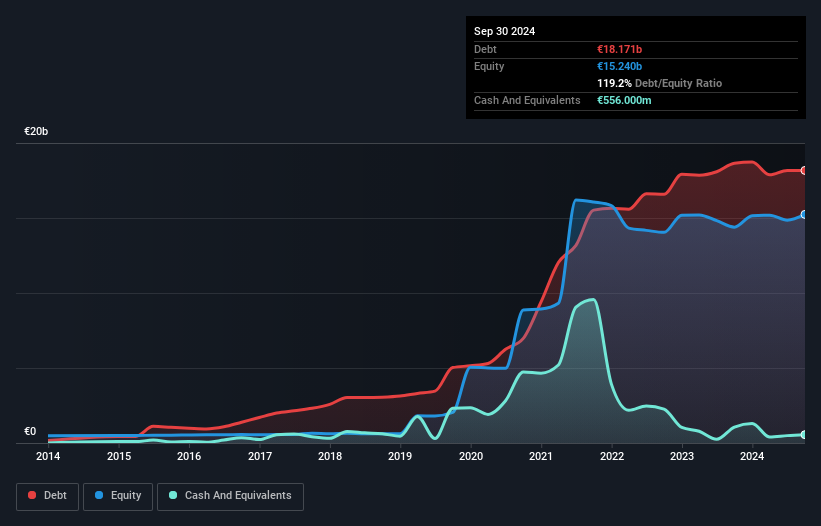Click the 2022 x-axis label
The width and height of the screenshot is (821, 526).
(x=612, y=456)
